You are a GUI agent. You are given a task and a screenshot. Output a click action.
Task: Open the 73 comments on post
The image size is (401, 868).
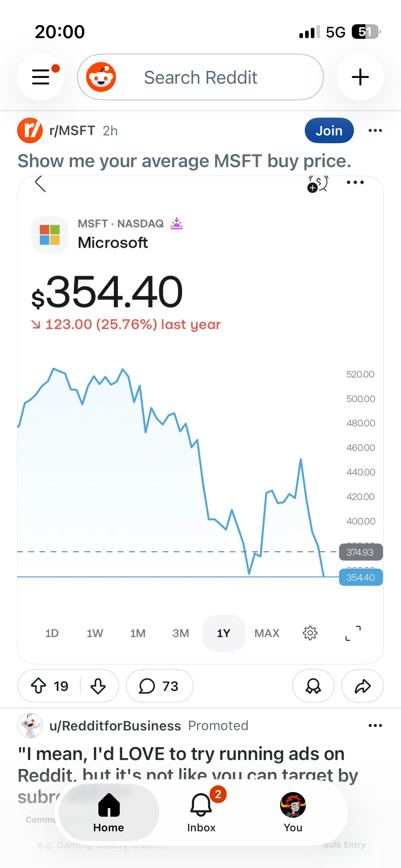tap(159, 686)
